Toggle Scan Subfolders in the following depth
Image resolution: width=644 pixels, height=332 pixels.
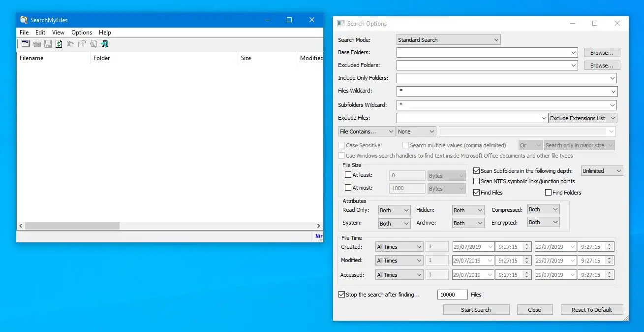point(476,171)
